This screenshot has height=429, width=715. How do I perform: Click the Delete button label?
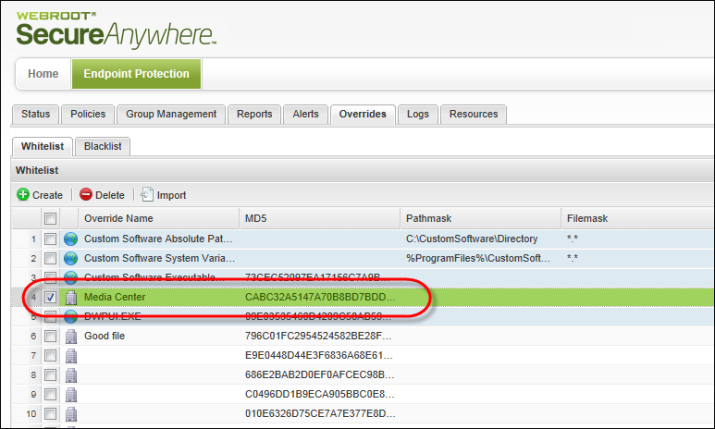tap(109, 195)
